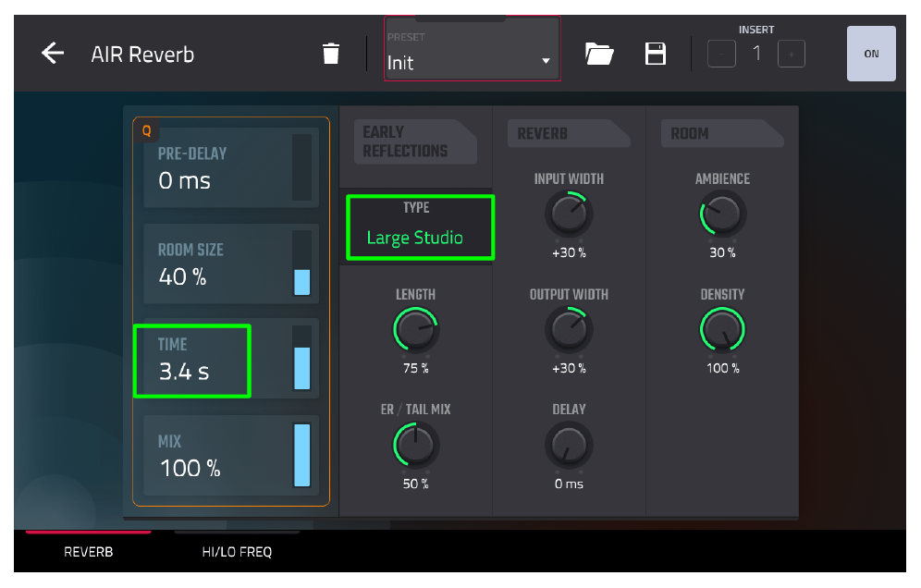Image resolution: width=921 pixels, height=588 pixels.
Task: Click the insert number 1
Action: click(x=756, y=54)
